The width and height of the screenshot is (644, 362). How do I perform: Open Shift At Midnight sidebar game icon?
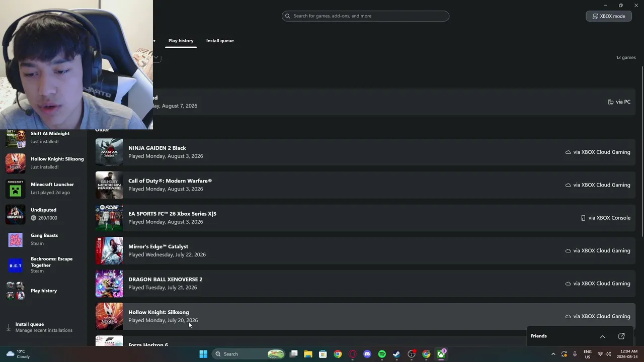point(15,138)
